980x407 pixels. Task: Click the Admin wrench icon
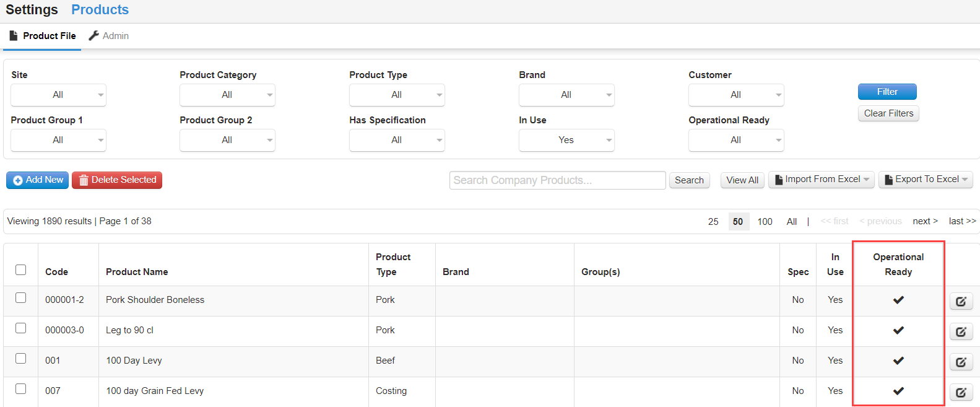pos(93,36)
